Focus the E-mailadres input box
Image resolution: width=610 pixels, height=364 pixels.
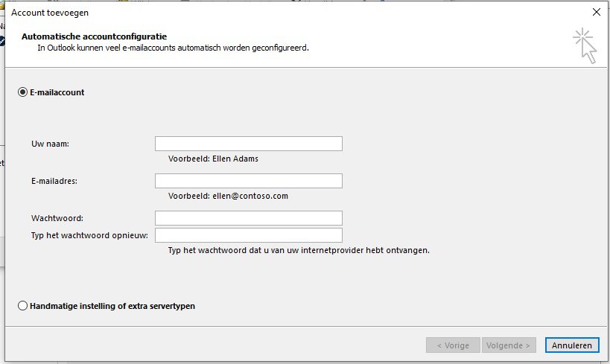248,181
